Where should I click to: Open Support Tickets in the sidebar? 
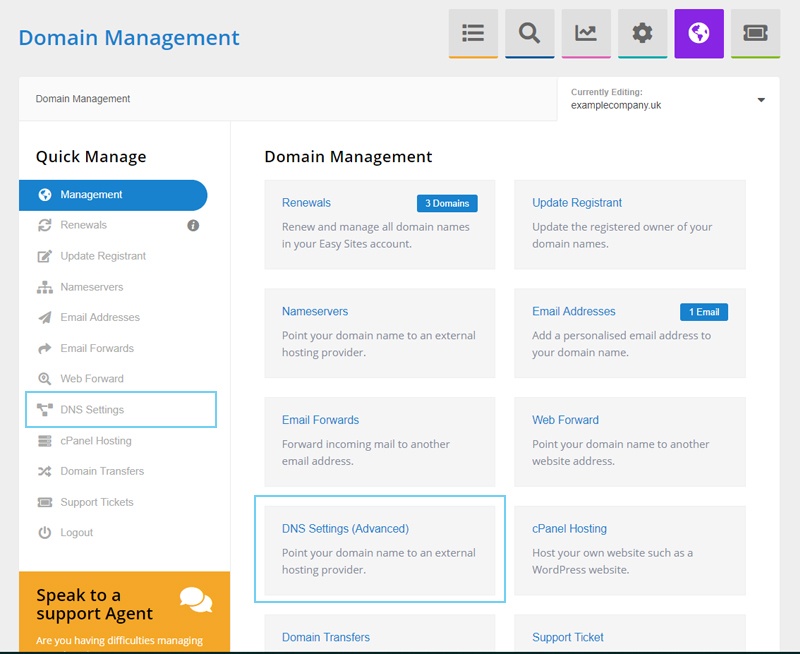(x=97, y=502)
